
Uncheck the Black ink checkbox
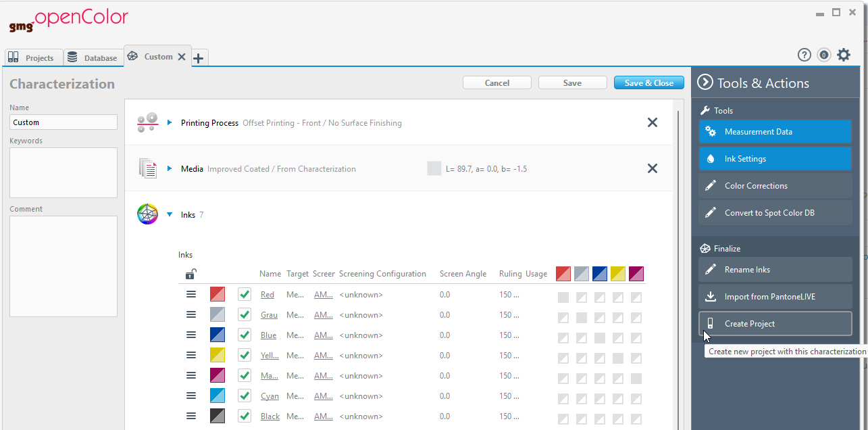tap(244, 416)
